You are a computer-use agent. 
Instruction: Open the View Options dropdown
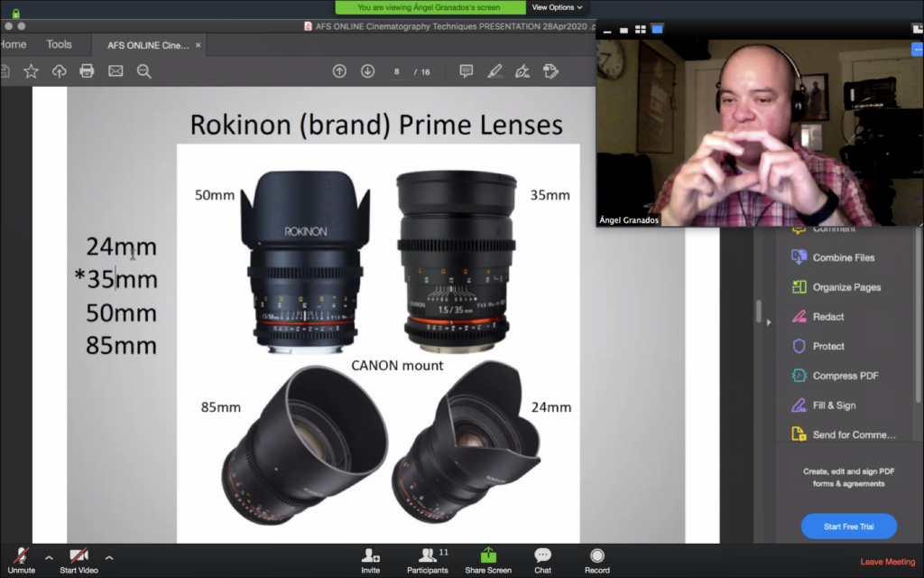(557, 7)
